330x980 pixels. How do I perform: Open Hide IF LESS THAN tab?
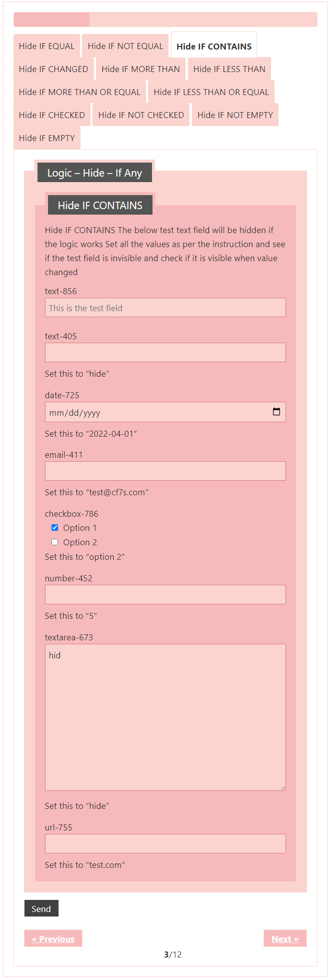point(229,69)
